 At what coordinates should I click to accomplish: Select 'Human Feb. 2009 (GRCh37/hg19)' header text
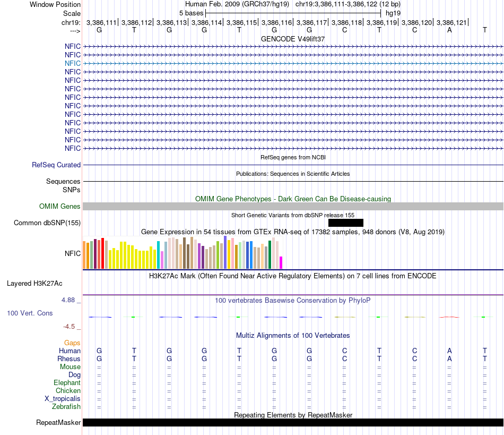tap(237, 4)
